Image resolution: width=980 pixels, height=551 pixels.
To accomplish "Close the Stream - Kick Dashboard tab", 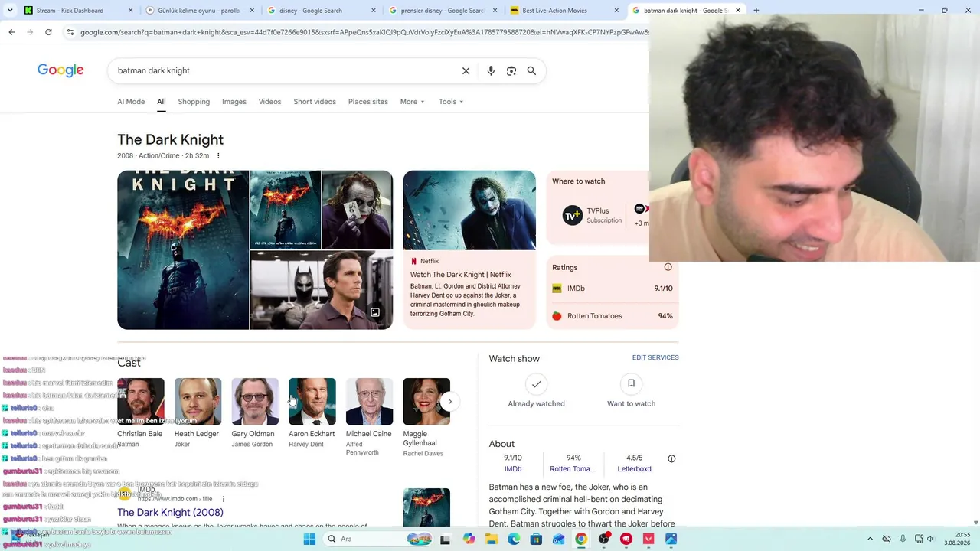I will pos(131,11).
